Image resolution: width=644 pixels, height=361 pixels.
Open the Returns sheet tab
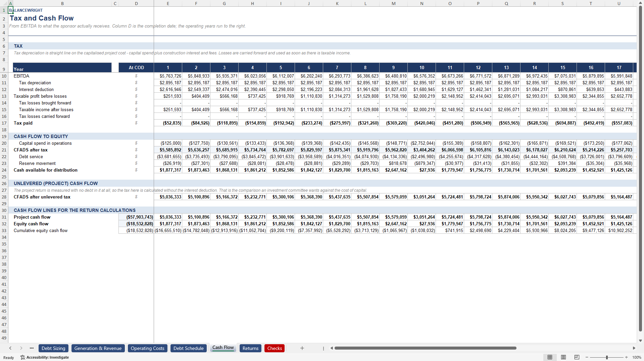click(x=251, y=348)
